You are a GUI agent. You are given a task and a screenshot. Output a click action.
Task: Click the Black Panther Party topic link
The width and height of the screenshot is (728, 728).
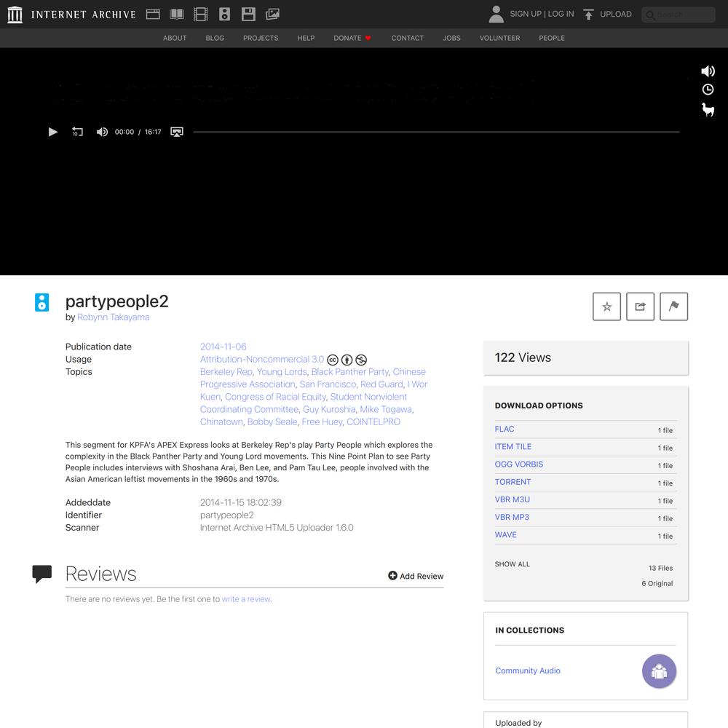coord(350,372)
